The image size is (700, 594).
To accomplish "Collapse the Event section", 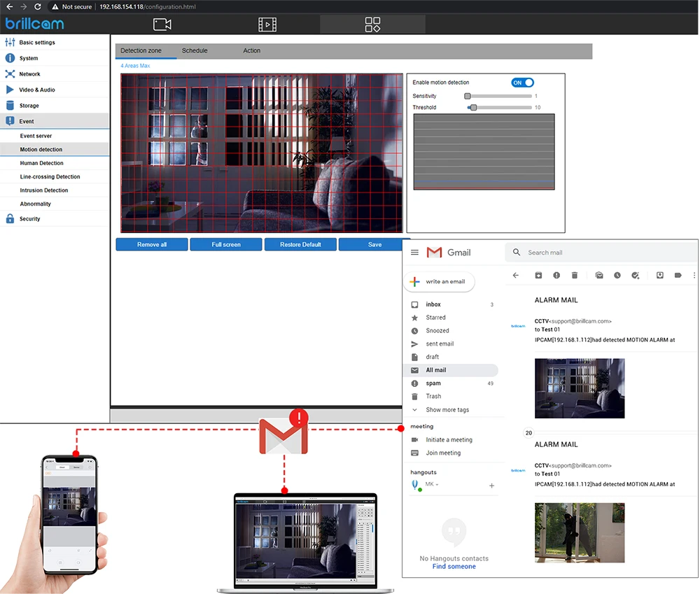I will point(55,121).
